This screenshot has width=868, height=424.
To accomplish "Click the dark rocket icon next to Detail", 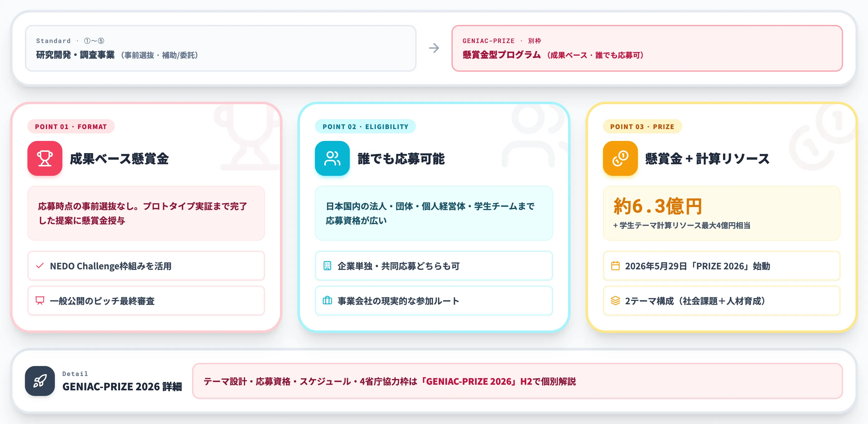I will pyautogui.click(x=40, y=381).
